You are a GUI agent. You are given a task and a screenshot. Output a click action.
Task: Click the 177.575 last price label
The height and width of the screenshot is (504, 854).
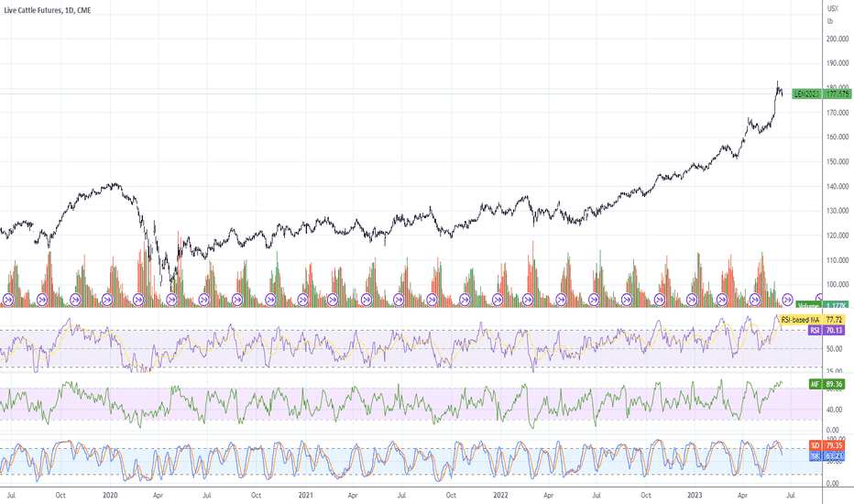pos(838,93)
